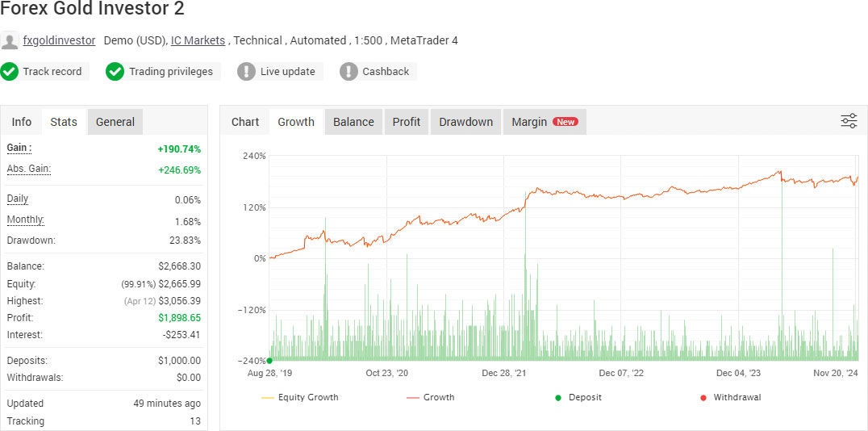Click the +190.74% gain value

click(179, 149)
